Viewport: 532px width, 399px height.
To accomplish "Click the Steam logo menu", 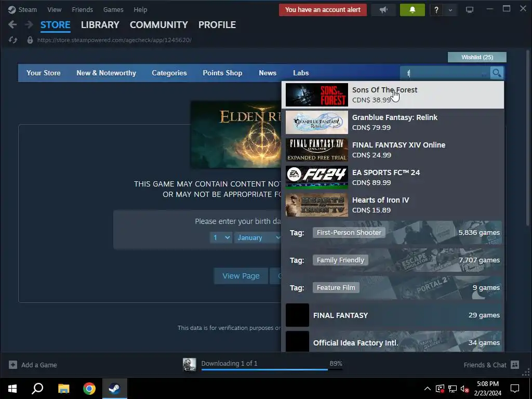I will click(22, 9).
